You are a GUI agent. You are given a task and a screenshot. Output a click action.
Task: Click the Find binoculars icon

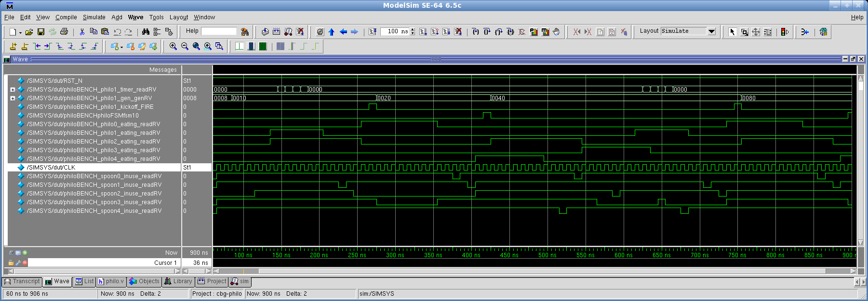tap(146, 32)
